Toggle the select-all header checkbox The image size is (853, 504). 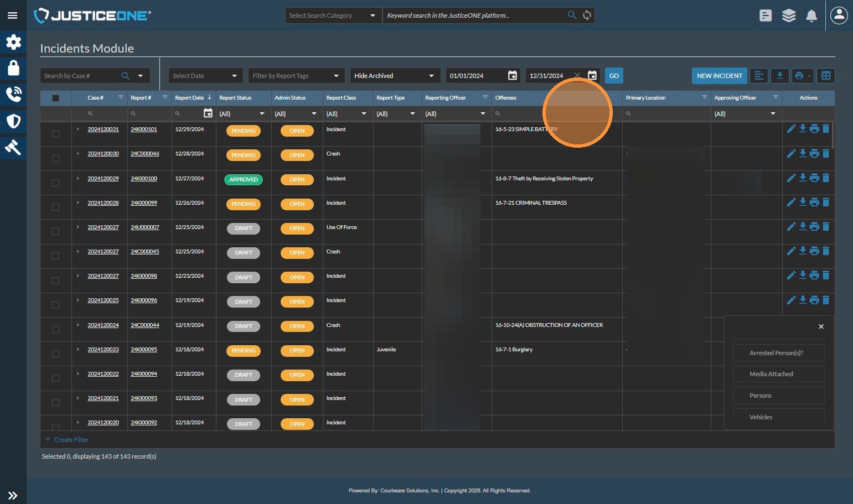[55, 98]
